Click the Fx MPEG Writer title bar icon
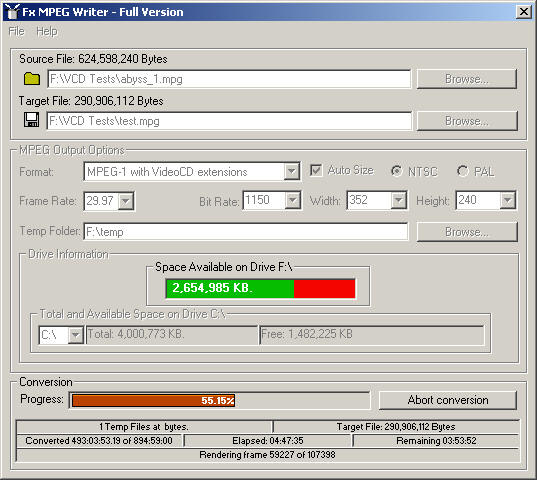537x480 pixels. click(x=12, y=12)
